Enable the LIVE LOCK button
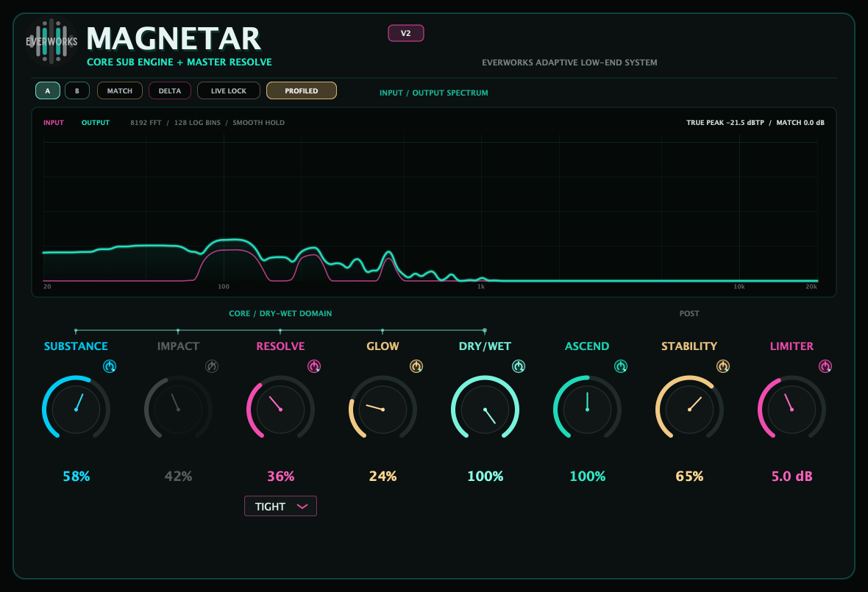 229,90
